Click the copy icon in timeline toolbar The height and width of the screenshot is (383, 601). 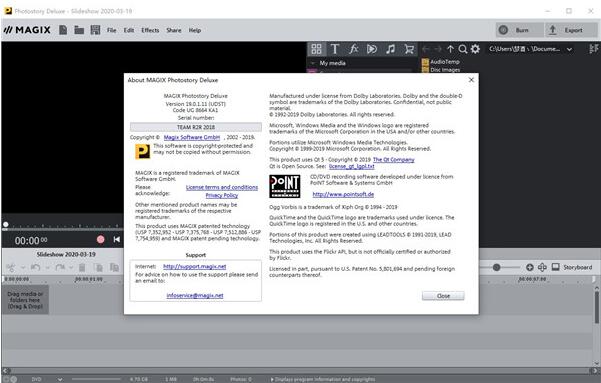[98, 267]
